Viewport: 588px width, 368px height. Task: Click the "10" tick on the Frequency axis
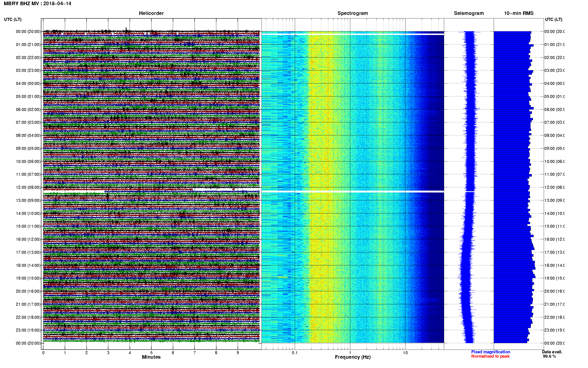click(x=405, y=353)
